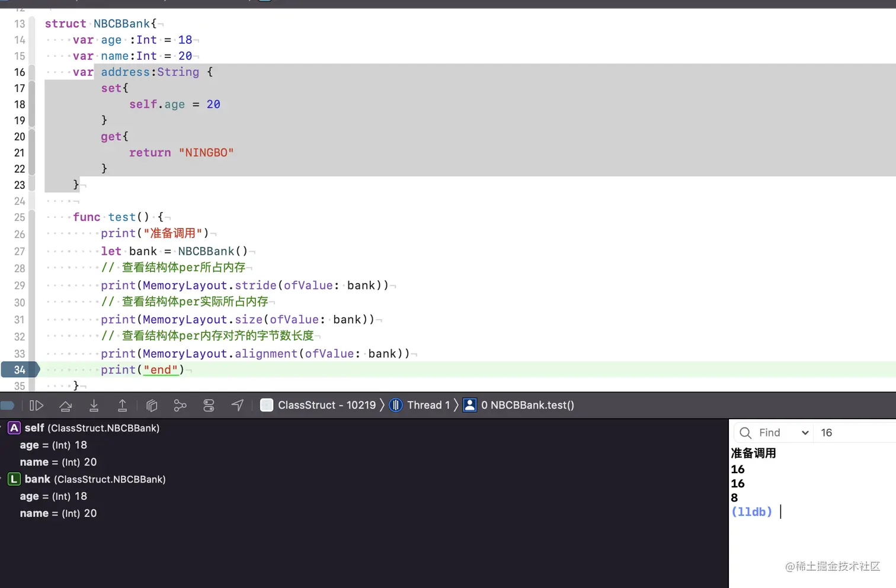Viewport: 896px width, 588px height.
Task: Open the Environment Overrides icon
Action: pyautogui.click(x=209, y=406)
